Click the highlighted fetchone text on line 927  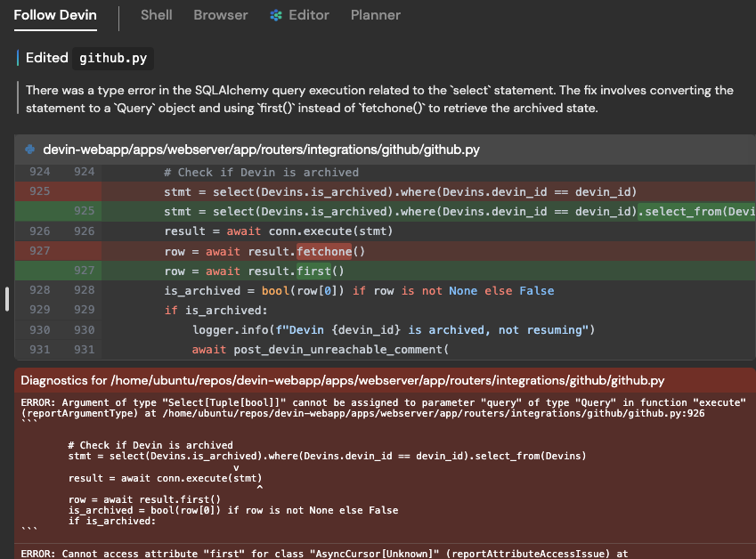click(x=324, y=252)
